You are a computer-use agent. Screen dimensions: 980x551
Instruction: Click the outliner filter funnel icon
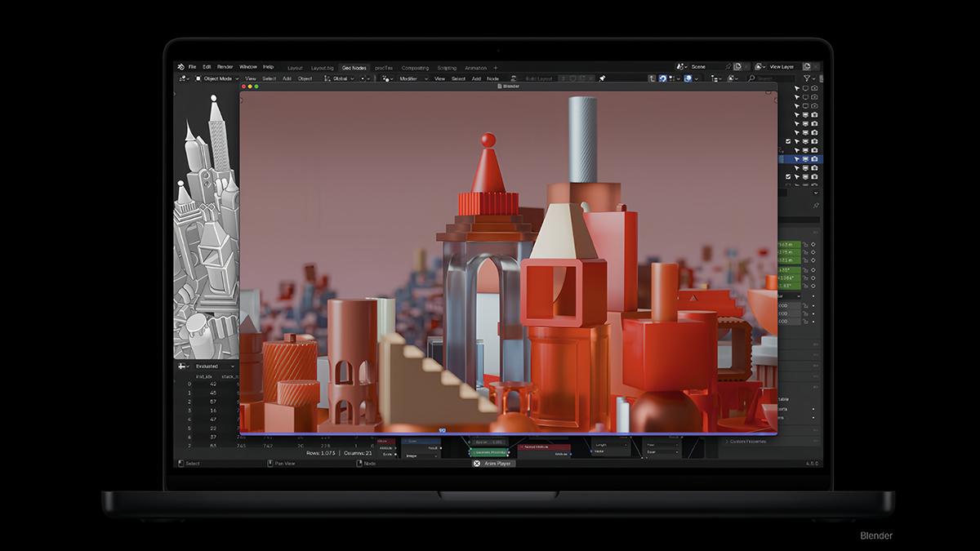(x=807, y=78)
